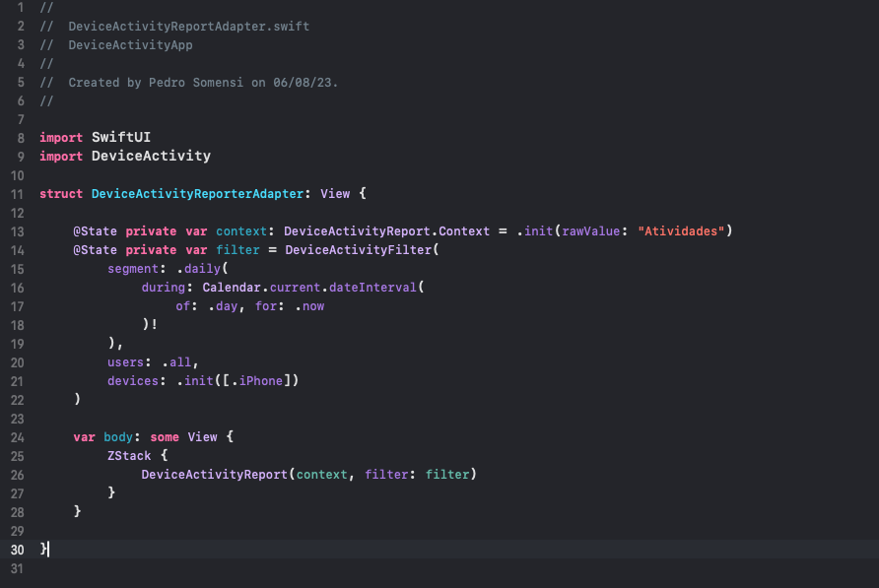Click the 'context' variable declaration on line 13

point(241,230)
